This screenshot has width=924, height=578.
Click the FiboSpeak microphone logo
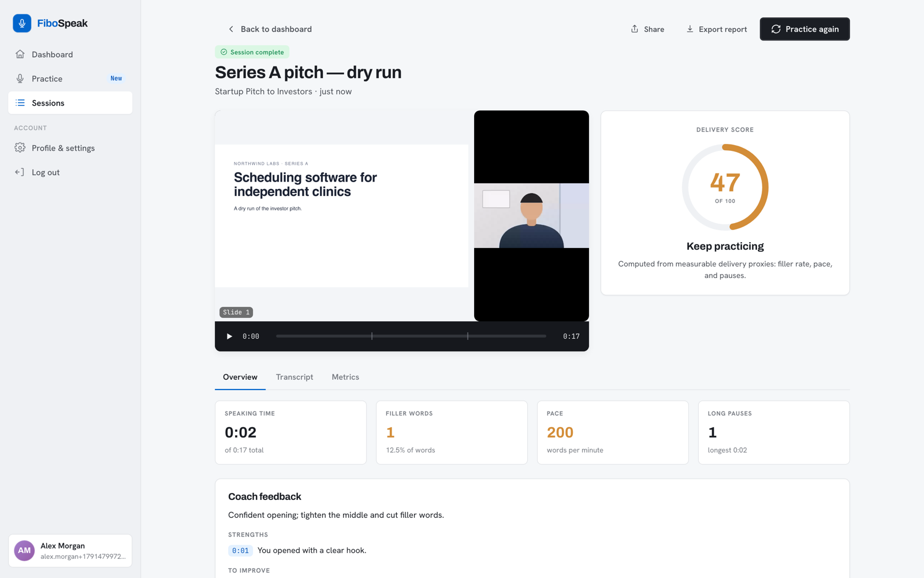tap(22, 23)
